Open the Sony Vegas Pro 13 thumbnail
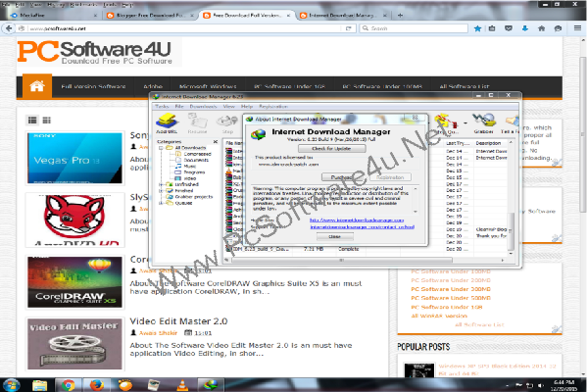 (75, 158)
